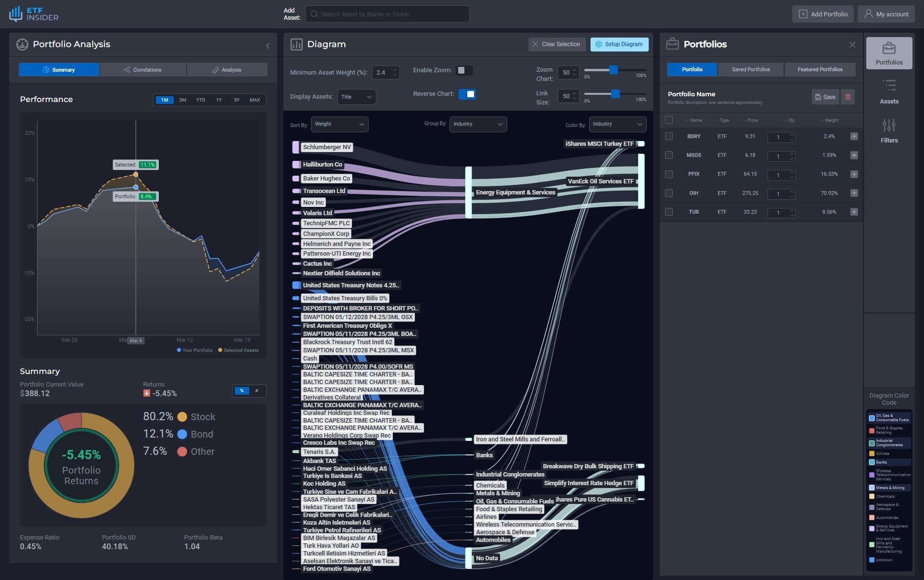The width and height of the screenshot is (924, 580).
Task: Switch to Summary tab
Action: pos(59,70)
